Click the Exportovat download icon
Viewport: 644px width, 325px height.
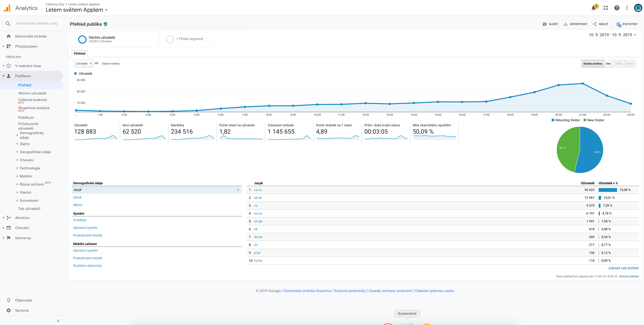coord(565,24)
